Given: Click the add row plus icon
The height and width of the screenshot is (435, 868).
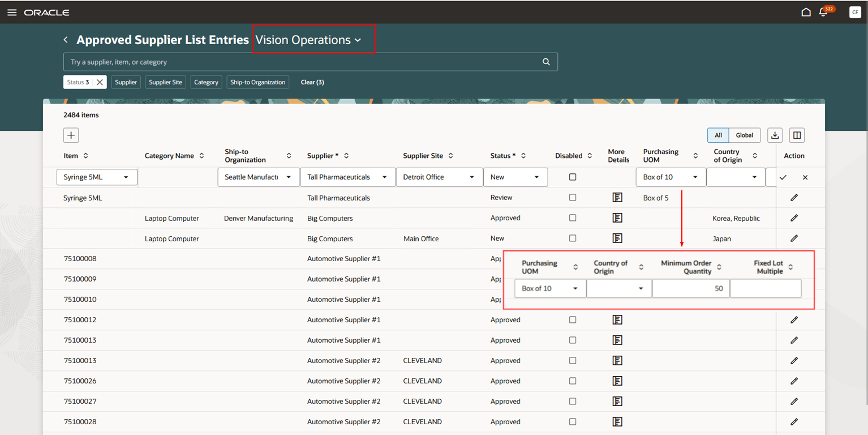Looking at the screenshot, I should [71, 135].
